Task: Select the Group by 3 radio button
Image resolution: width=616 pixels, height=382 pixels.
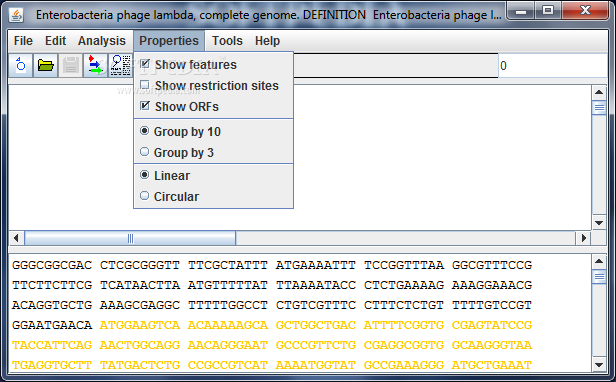Action: tap(145, 152)
